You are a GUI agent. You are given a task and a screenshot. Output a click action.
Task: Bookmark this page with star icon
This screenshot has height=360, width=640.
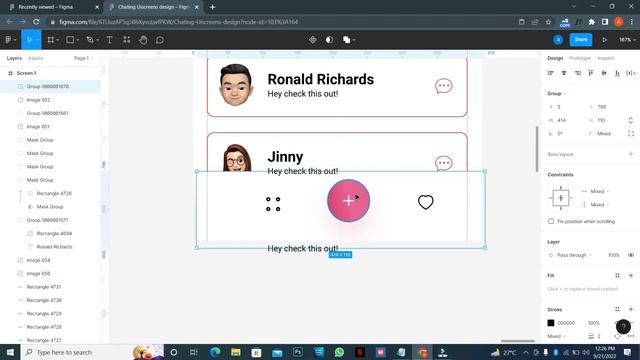tap(548, 22)
